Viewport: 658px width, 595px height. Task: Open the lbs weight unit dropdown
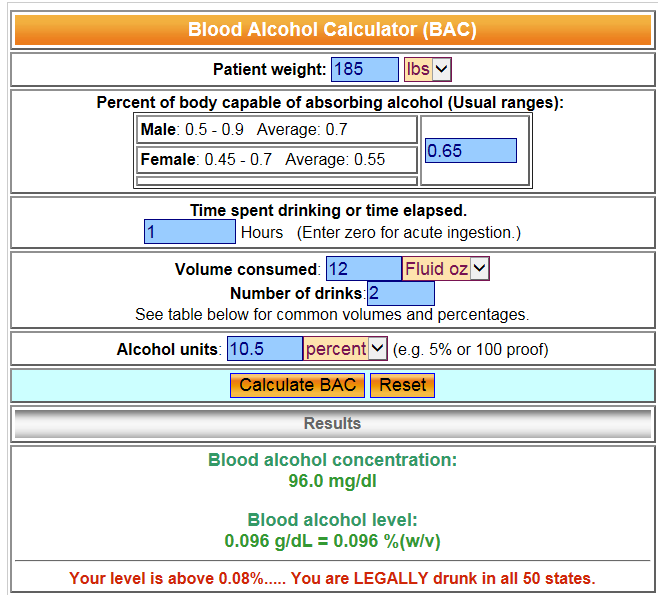pyautogui.click(x=428, y=69)
